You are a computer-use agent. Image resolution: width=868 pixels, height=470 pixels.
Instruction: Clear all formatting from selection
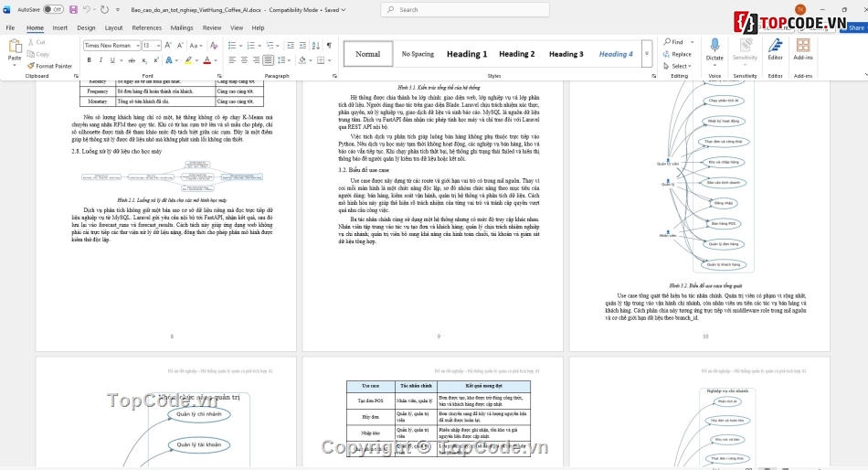(214, 46)
